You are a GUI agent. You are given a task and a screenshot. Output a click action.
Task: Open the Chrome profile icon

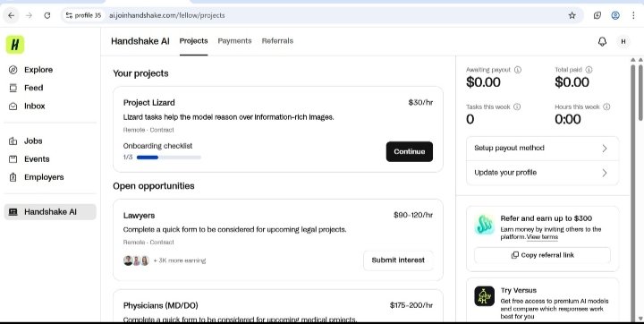615,15
